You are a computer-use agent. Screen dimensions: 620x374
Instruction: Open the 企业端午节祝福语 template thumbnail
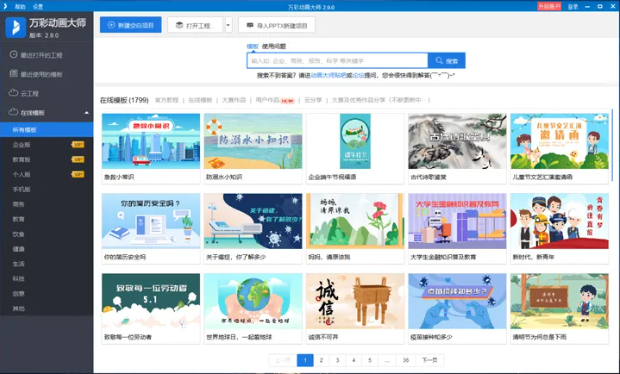[355, 141]
